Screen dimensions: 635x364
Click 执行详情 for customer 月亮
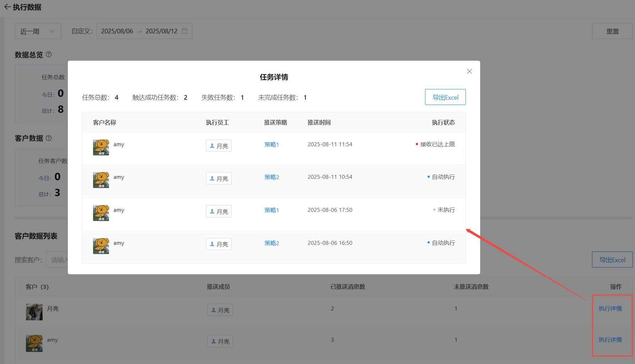click(x=610, y=309)
